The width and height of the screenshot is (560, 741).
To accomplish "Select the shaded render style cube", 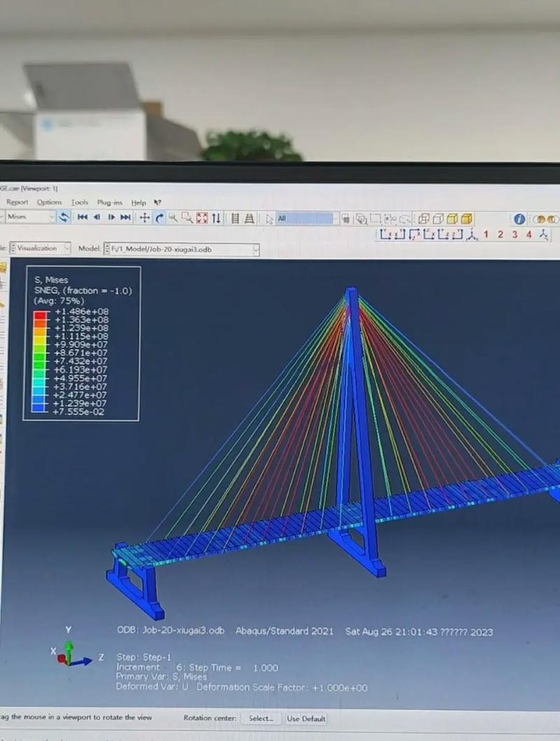I will pos(451,218).
